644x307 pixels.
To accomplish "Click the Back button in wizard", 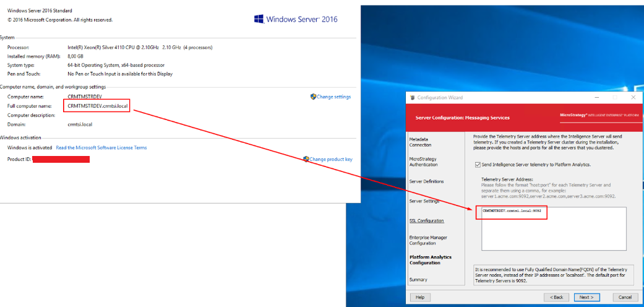I will tap(556, 297).
